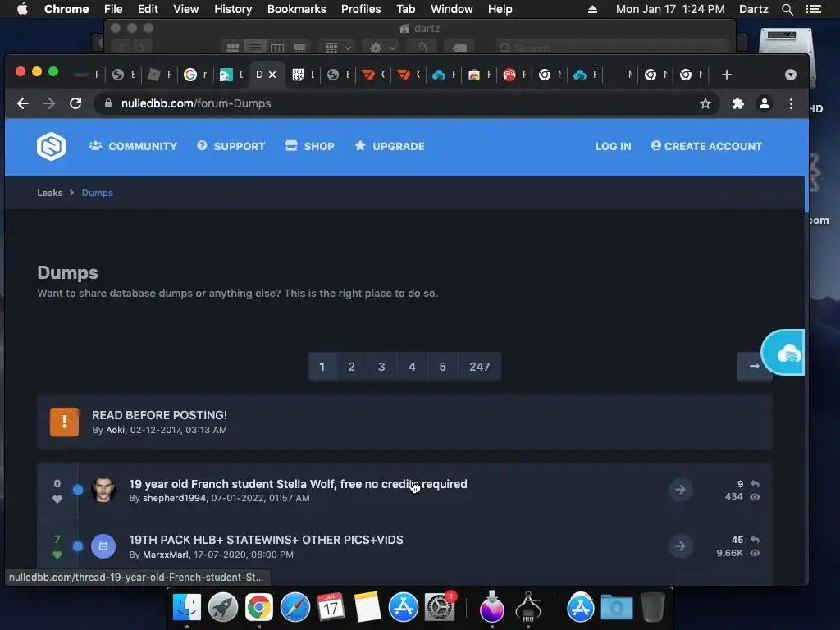Open the SUPPORT navigation item

(x=231, y=146)
